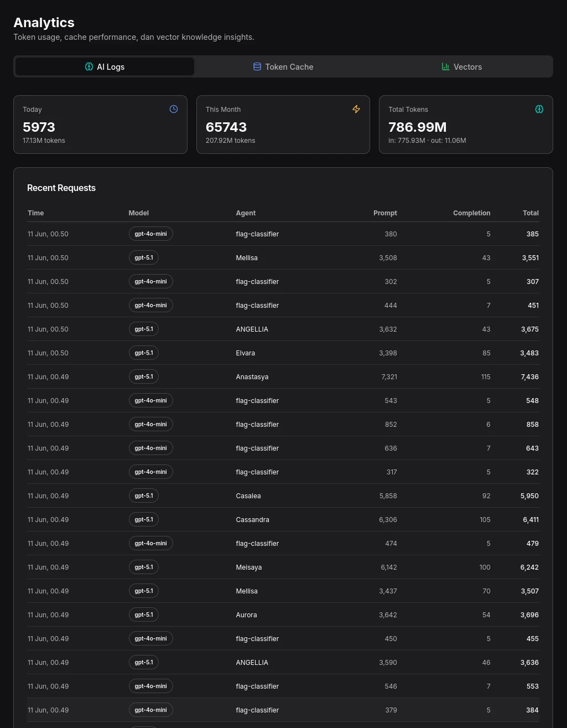Click 'in: 775.93M · out: 11.06M' text

427,141
